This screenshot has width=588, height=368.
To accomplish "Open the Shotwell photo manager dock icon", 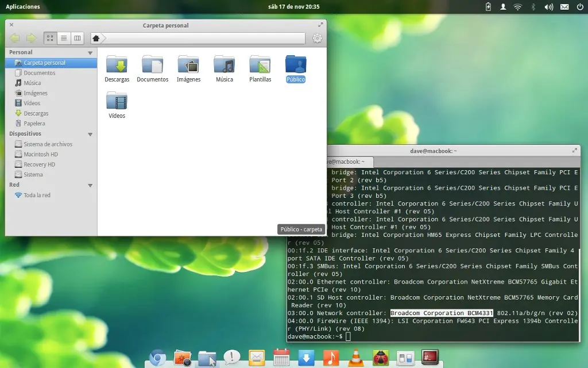I will coord(183,356).
